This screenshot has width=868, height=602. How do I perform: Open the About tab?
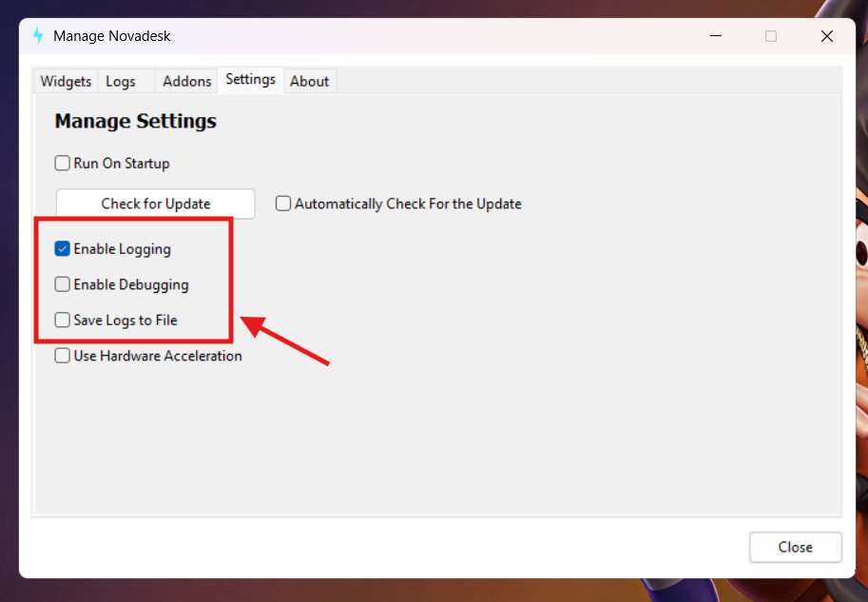click(x=309, y=82)
